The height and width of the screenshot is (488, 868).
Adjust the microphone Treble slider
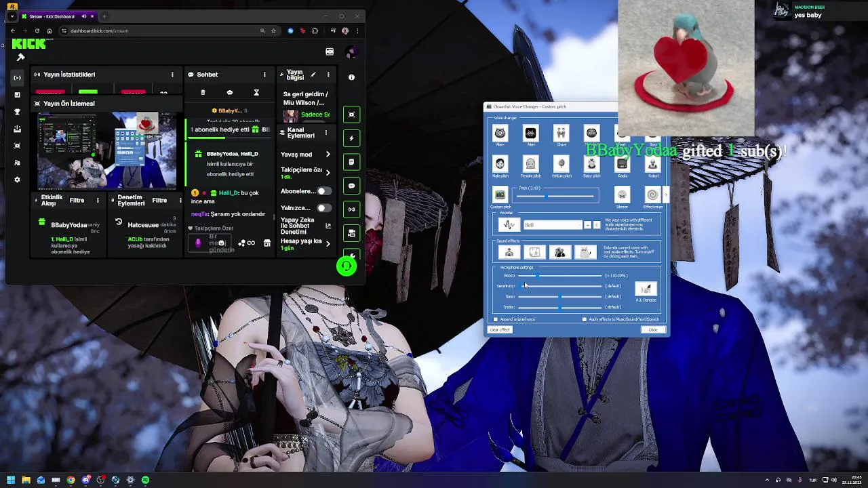[560, 308]
